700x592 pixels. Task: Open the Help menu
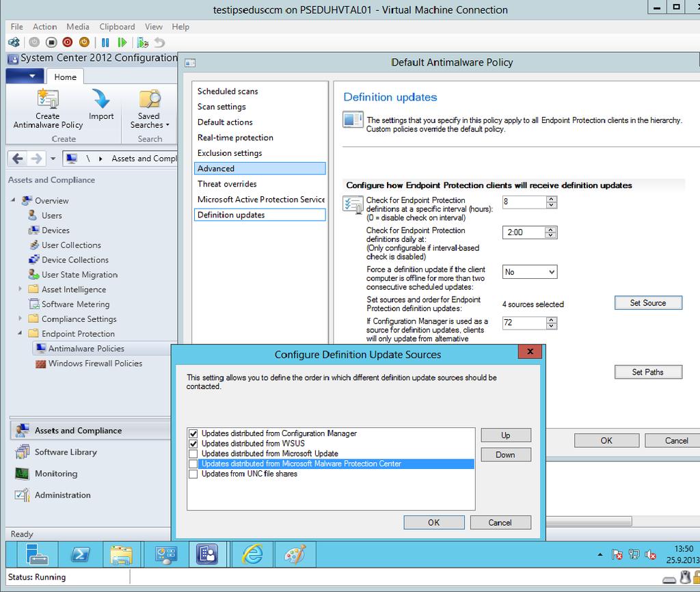pyautogui.click(x=180, y=27)
